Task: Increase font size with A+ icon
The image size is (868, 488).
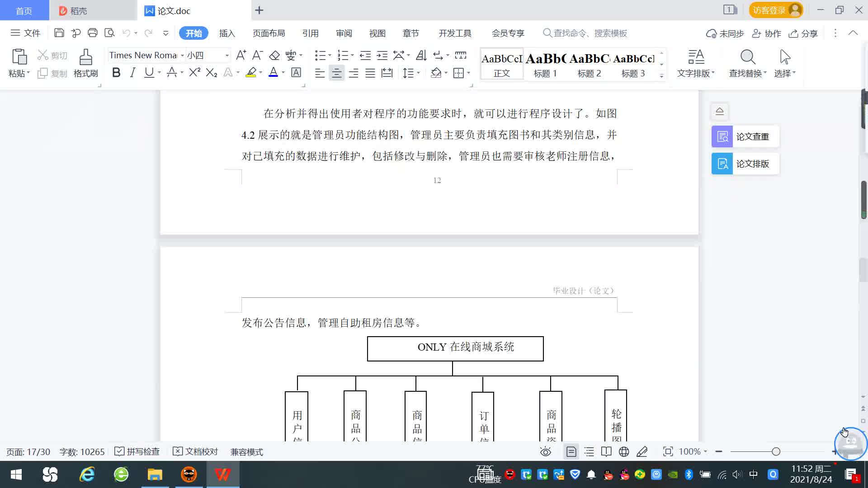Action: 241,55
